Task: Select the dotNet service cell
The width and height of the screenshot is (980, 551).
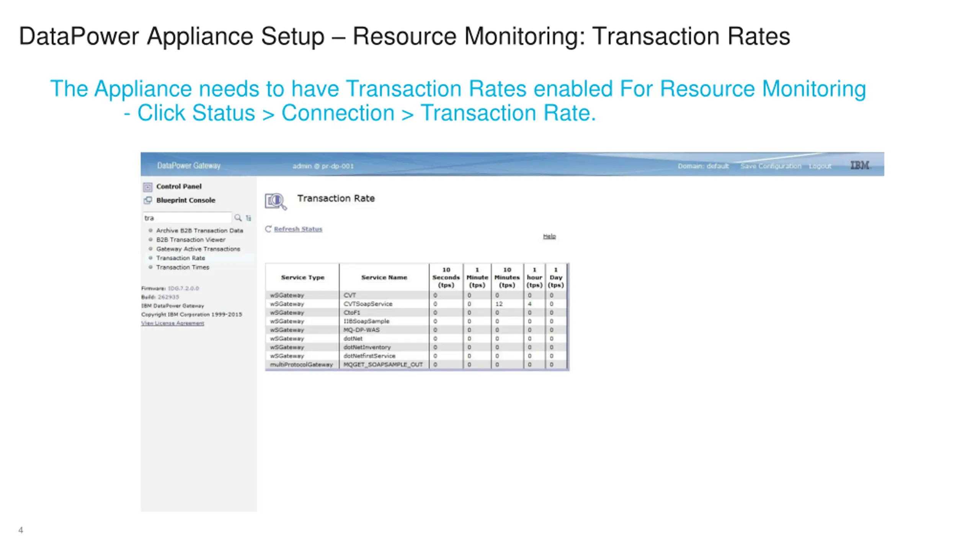Action: pos(384,339)
